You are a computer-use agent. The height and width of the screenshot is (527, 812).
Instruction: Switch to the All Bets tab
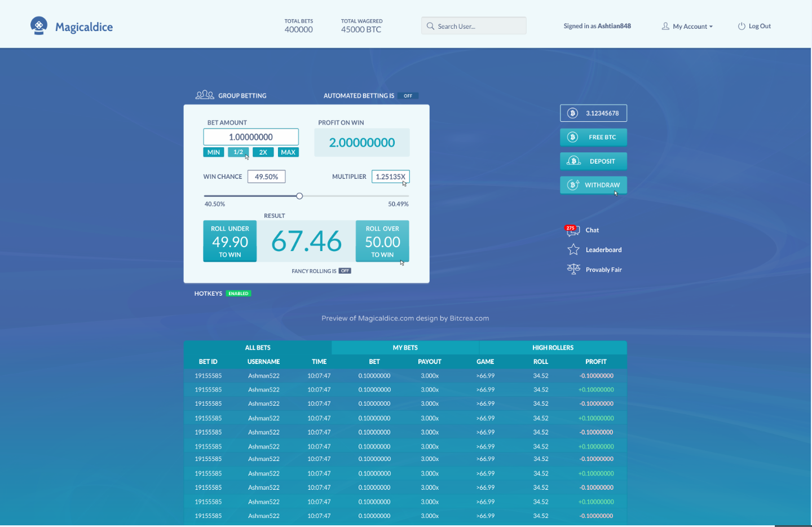click(258, 348)
